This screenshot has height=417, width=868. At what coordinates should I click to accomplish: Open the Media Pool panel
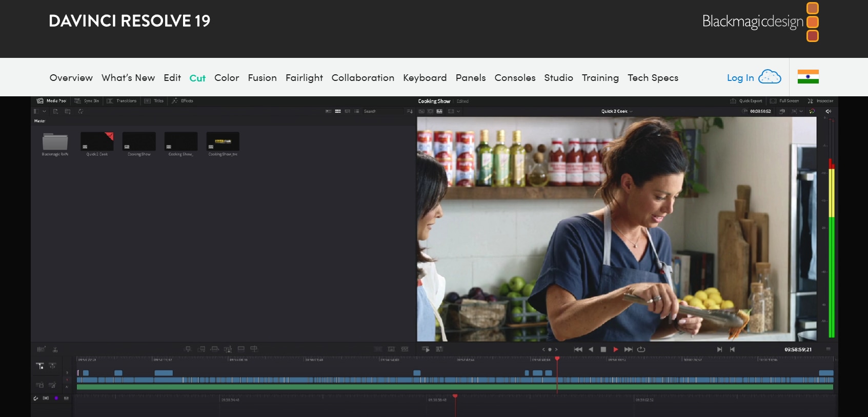click(x=52, y=101)
